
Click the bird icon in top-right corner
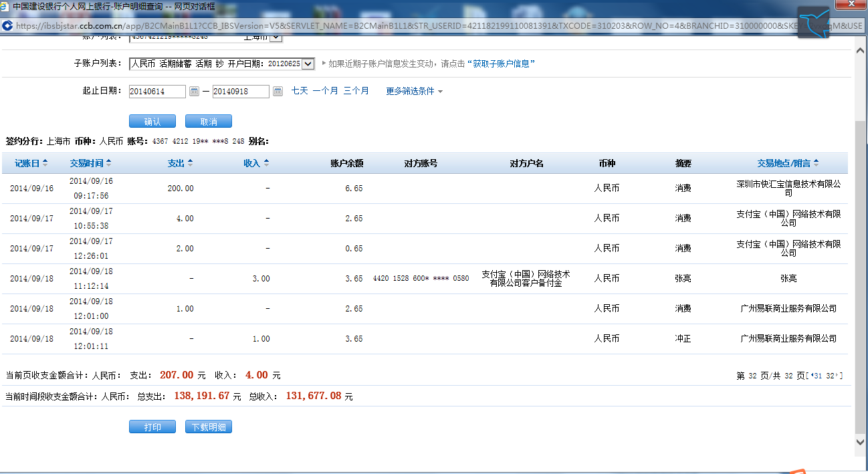[x=814, y=23]
